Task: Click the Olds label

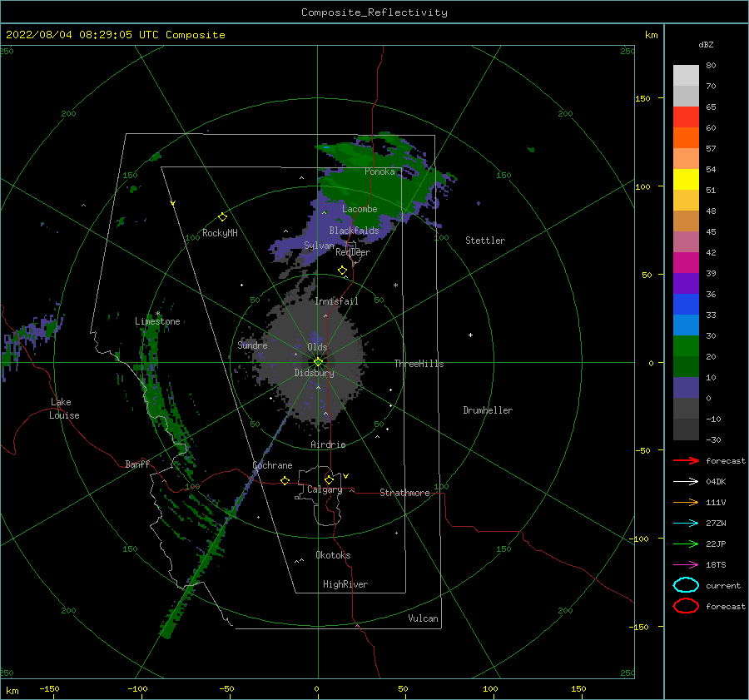Action: pyautogui.click(x=317, y=347)
